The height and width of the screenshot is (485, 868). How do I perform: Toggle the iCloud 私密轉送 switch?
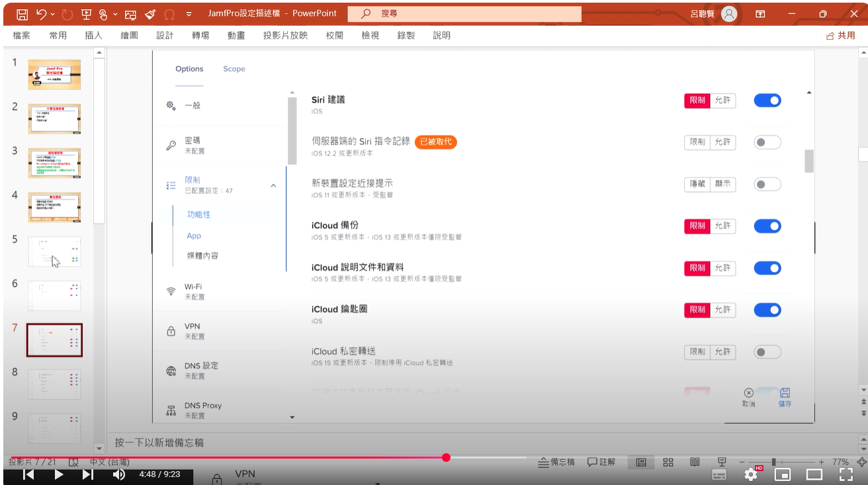click(767, 352)
